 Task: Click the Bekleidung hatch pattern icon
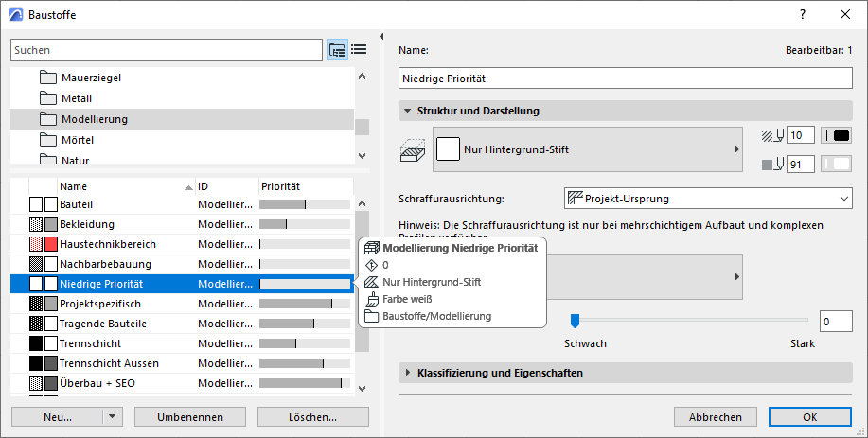pyautogui.click(x=36, y=224)
